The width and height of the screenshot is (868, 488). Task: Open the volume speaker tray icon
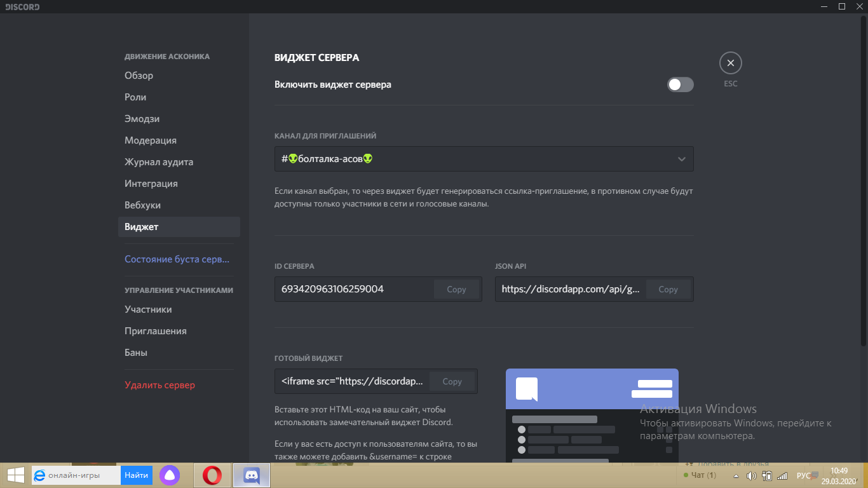pyautogui.click(x=751, y=476)
